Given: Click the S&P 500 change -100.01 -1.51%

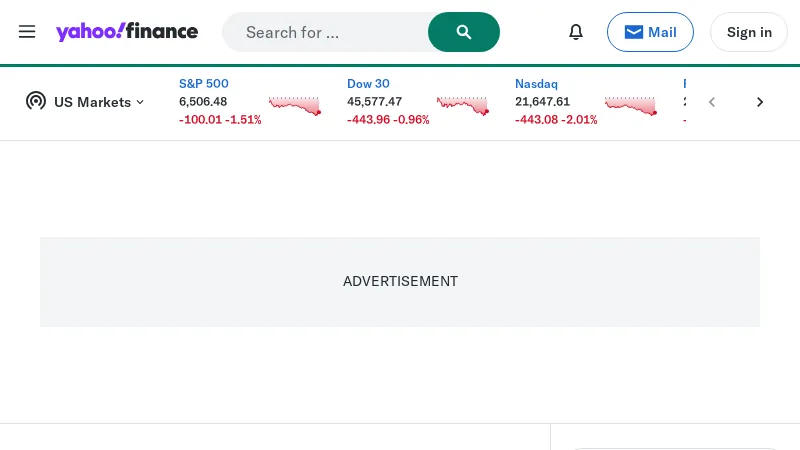Looking at the screenshot, I should pyautogui.click(x=220, y=120).
